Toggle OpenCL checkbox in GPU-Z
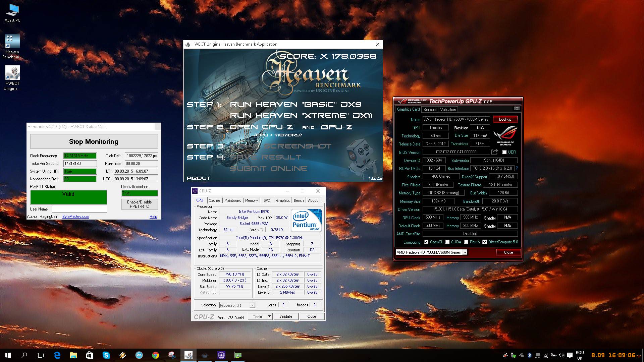This screenshot has height=362, width=644. [x=426, y=242]
